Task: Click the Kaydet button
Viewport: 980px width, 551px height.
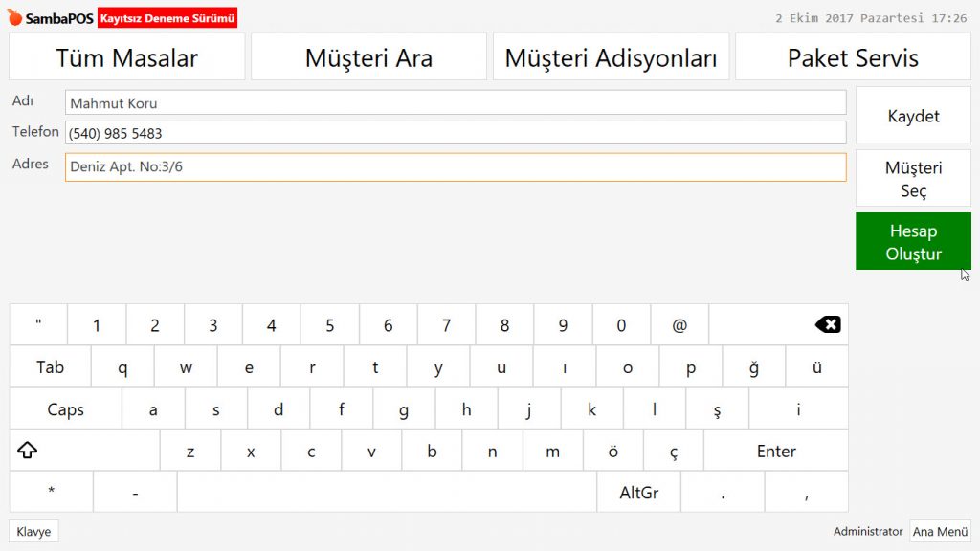Action: (x=913, y=116)
